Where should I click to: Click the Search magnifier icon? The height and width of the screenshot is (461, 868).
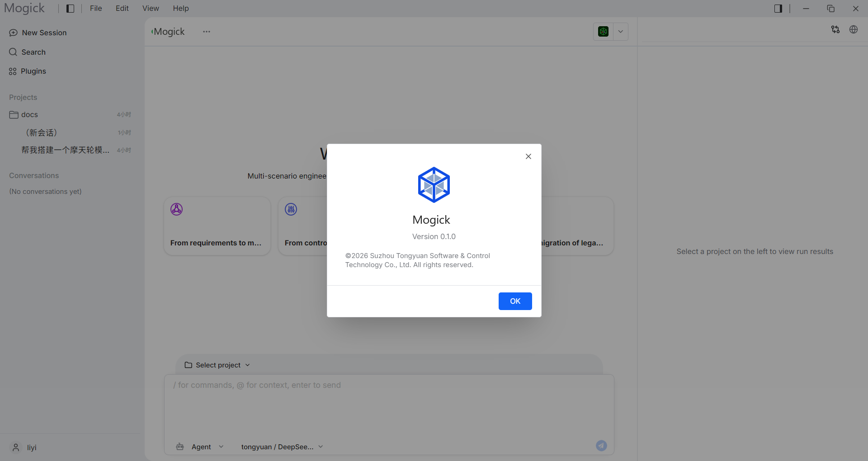pyautogui.click(x=13, y=52)
